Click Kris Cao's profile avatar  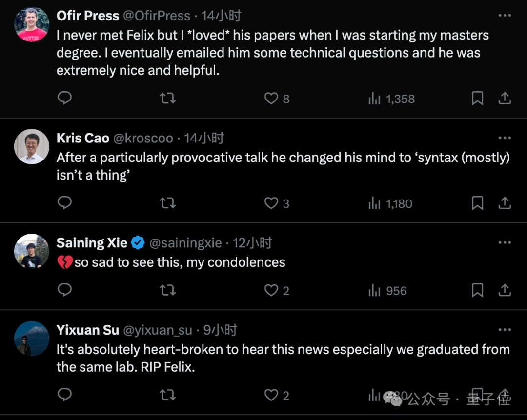[x=32, y=146]
